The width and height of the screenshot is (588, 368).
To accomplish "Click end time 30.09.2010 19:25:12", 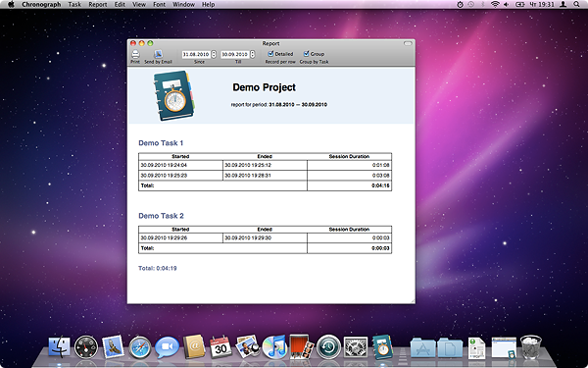I will pyautogui.click(x=248, y=165).
